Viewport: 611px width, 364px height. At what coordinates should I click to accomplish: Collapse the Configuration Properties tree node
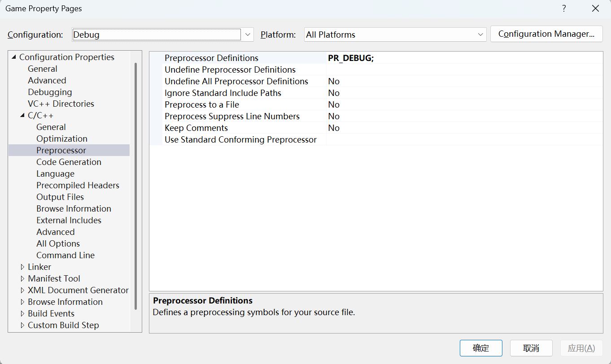point(14,57)
